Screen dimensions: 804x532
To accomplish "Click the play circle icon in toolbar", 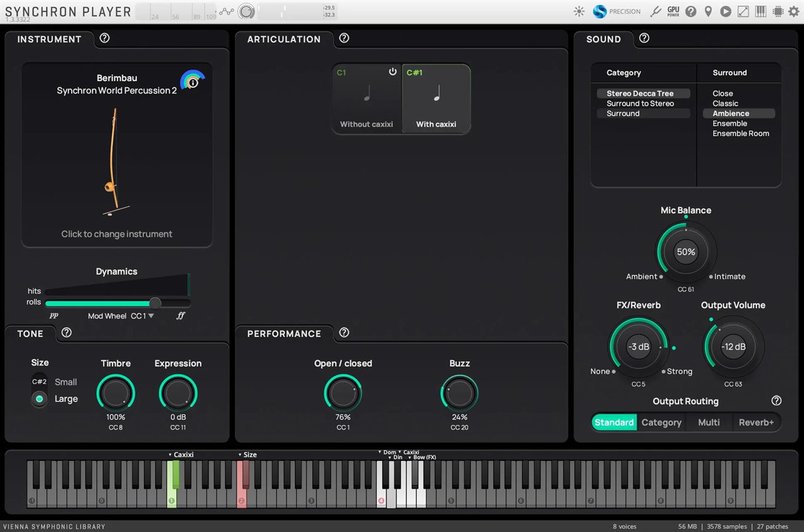I will click(x=725, y=11).
